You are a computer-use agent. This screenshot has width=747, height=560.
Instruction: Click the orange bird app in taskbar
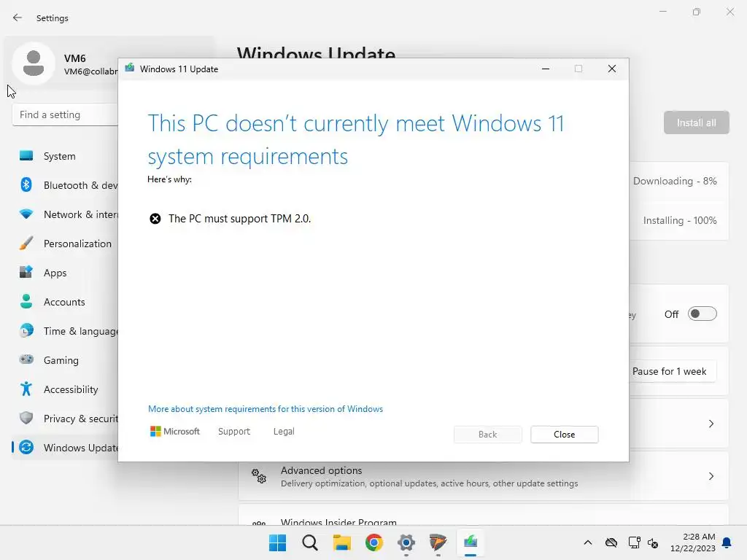pos(438,542)
